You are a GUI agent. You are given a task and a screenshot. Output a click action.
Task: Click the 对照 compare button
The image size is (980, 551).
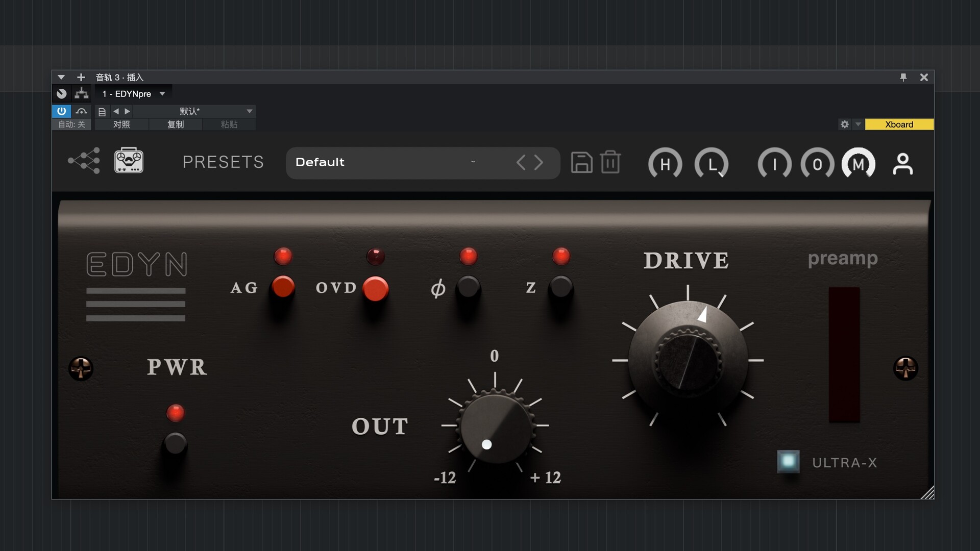(121, 124)
